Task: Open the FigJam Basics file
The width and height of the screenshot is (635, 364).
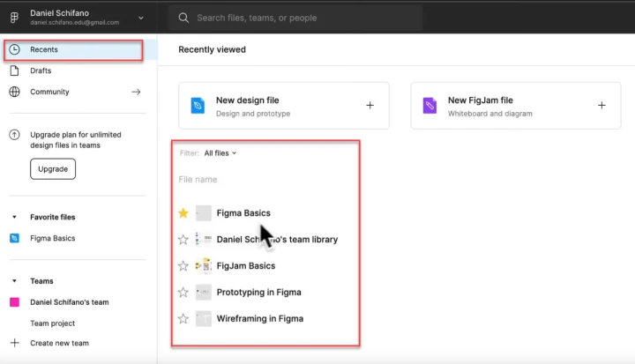Action: (246, 265)
